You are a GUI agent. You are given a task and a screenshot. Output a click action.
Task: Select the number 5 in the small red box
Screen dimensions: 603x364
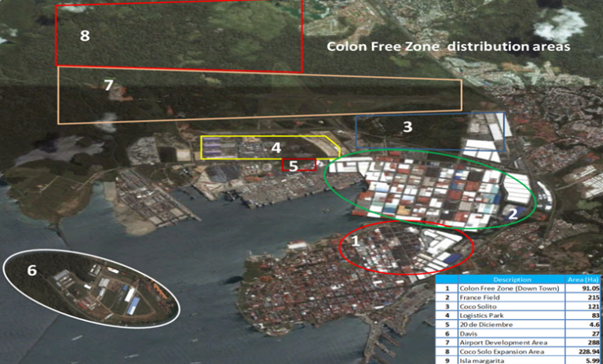point(293,166)
